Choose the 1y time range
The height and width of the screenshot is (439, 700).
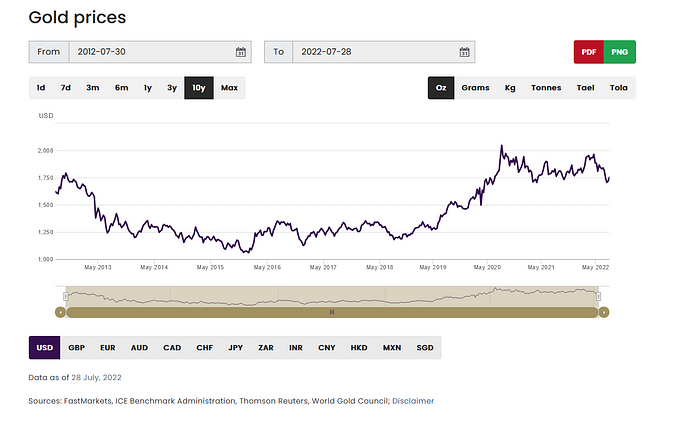coord(148,88)
